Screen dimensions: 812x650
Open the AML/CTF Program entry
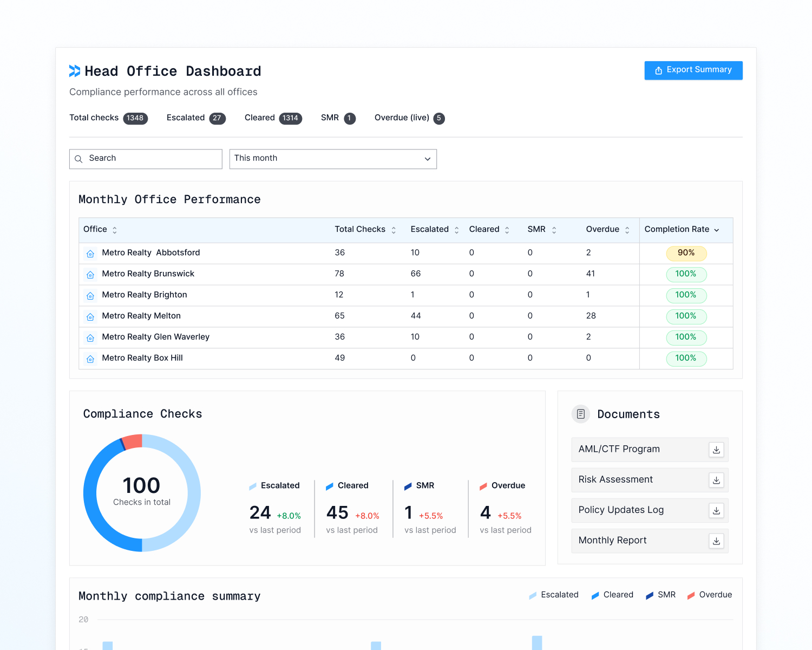click(x=650, y=450)
